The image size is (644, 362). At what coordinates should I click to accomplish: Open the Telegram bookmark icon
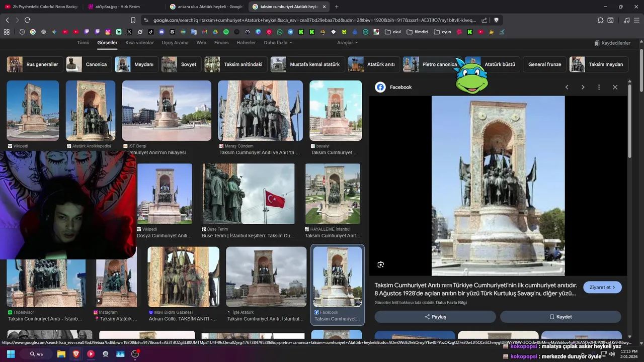(x=290, y=32)
